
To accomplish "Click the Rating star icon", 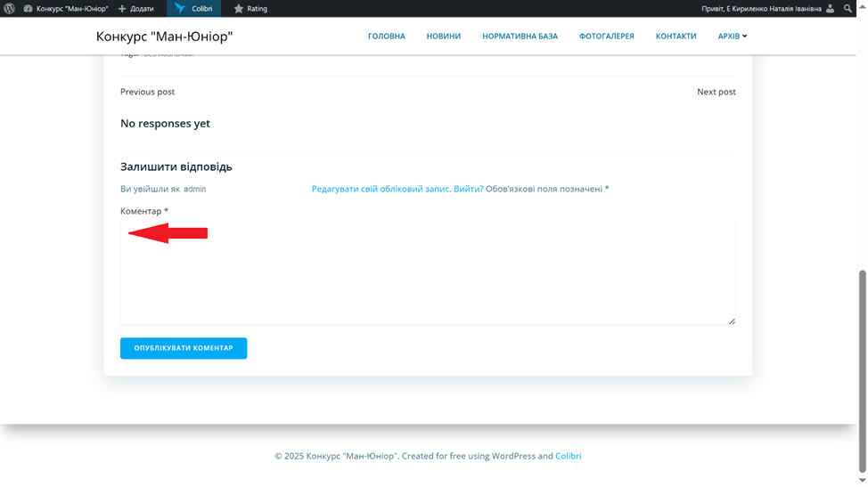I will (x=239, y=9).
